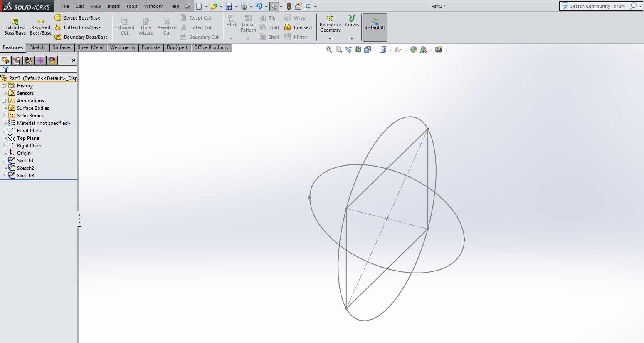644x343 pixels.
Task: Expand the History tree node
Action: tap(4, 86)
